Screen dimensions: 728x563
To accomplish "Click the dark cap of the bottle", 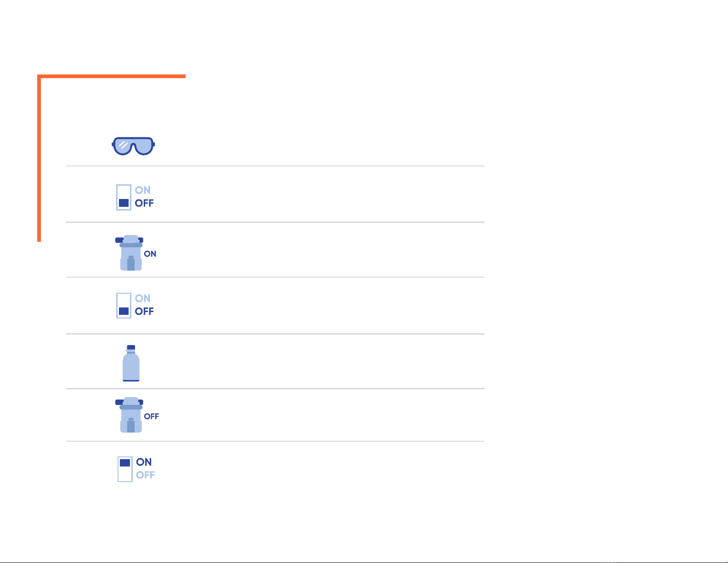I will tap(131, 347).
